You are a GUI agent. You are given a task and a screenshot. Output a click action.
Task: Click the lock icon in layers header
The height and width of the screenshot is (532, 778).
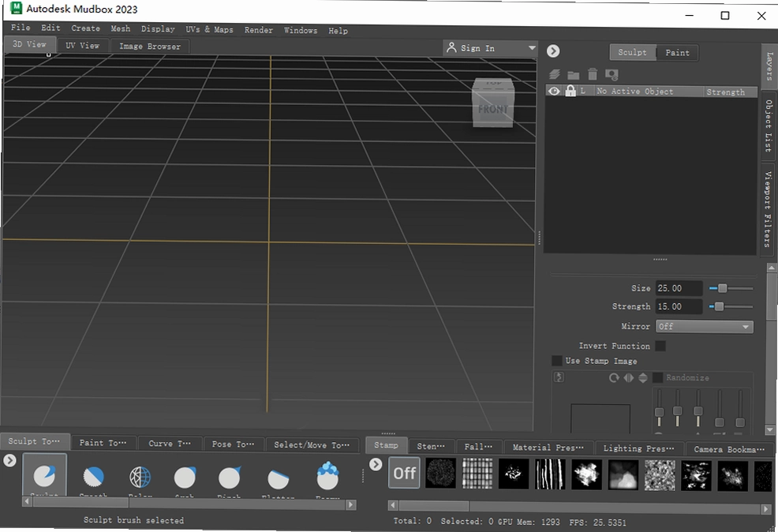click(570, 91)
